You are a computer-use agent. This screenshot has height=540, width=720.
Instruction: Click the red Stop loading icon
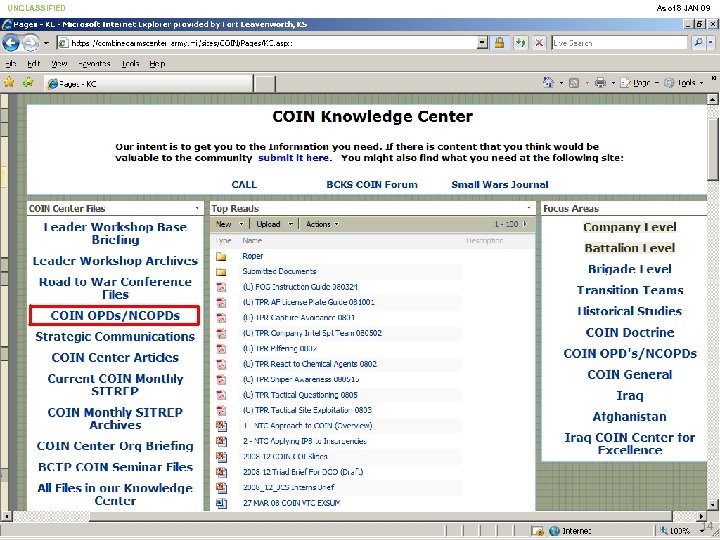click(539, 43)
